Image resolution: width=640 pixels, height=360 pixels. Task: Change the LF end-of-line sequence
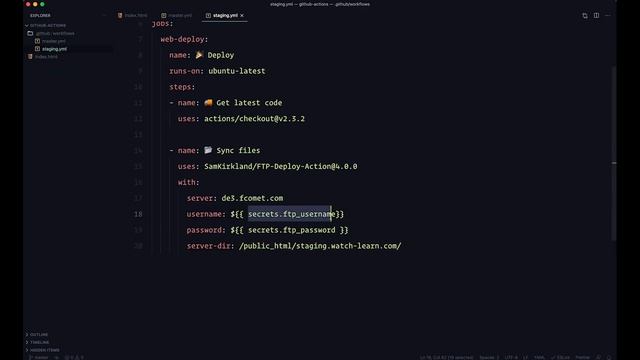pos(525,358)
